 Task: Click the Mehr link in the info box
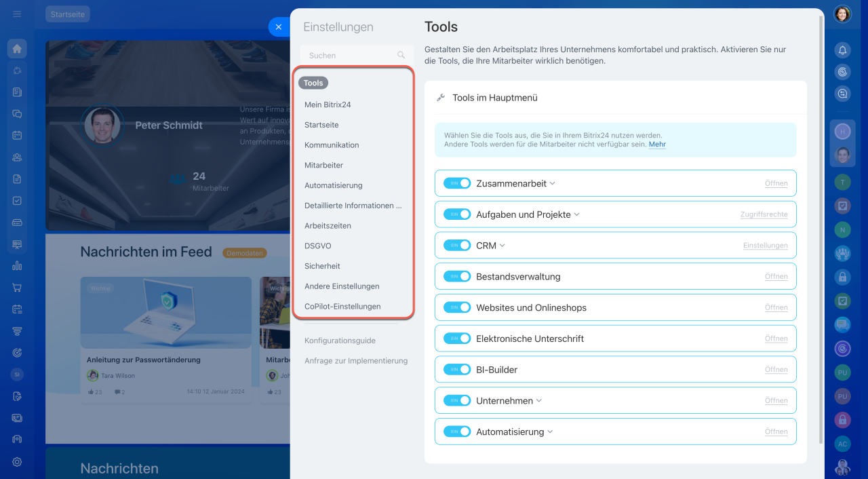(657, 145)
